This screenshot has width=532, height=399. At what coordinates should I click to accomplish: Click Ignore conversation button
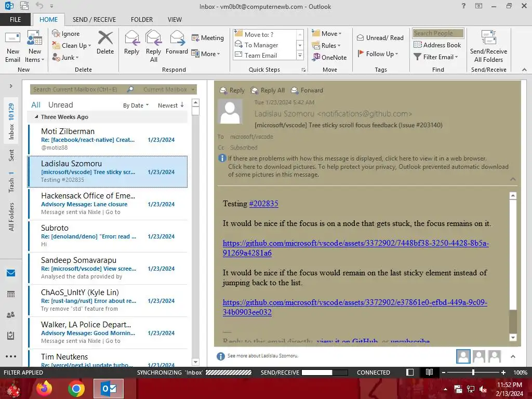(66, 34)
